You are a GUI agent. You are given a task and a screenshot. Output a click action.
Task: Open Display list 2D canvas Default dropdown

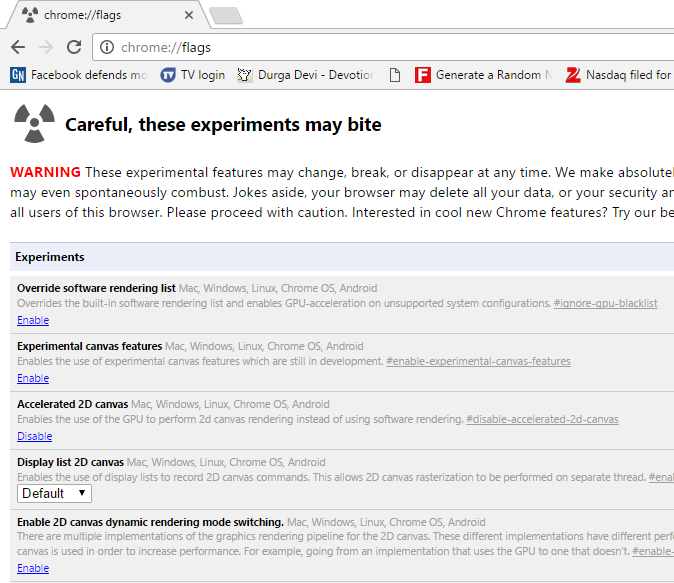55,493
